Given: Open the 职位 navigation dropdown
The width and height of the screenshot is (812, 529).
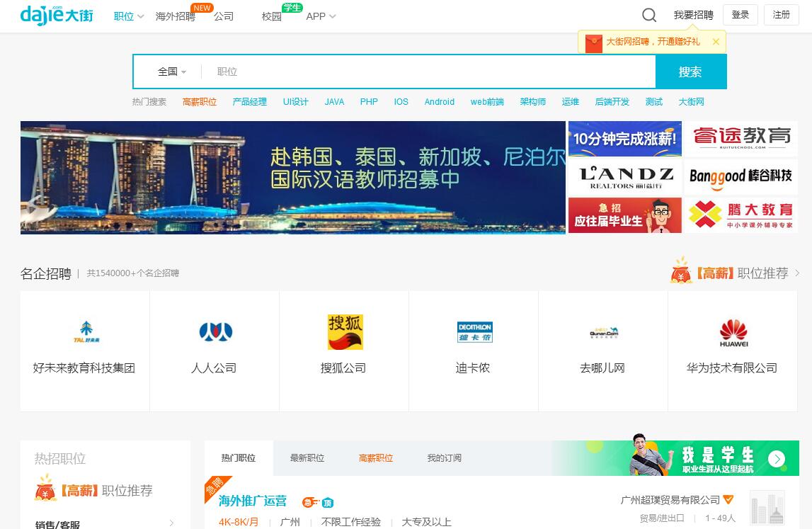Looking at the screenshot, I should (x=128, y=16).
